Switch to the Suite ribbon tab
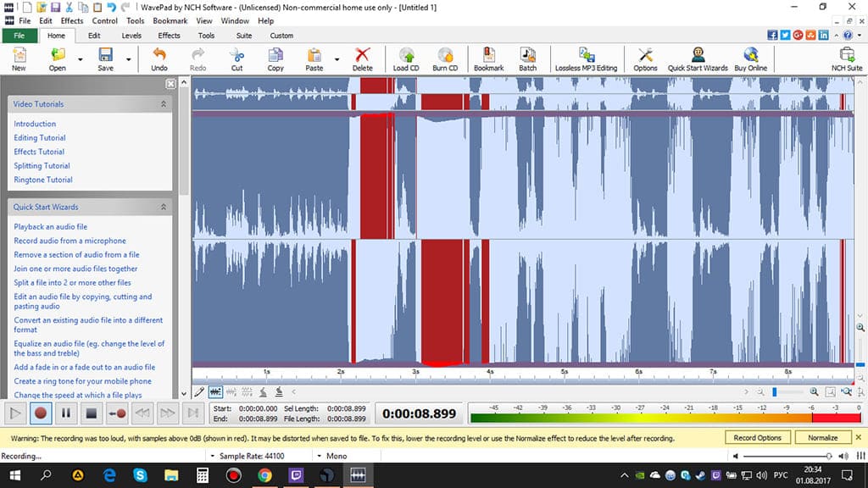 click(244, 36)
